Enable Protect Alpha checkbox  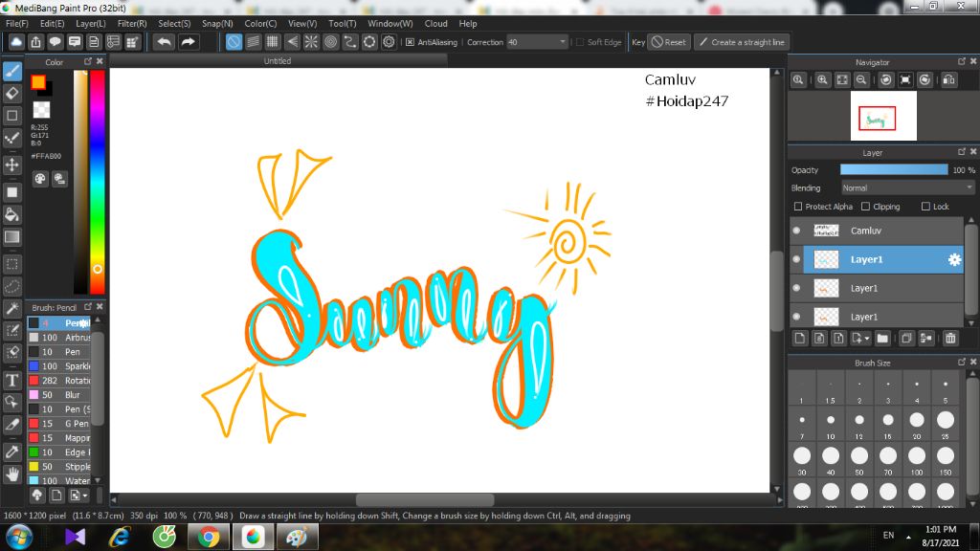coord(797,207)
